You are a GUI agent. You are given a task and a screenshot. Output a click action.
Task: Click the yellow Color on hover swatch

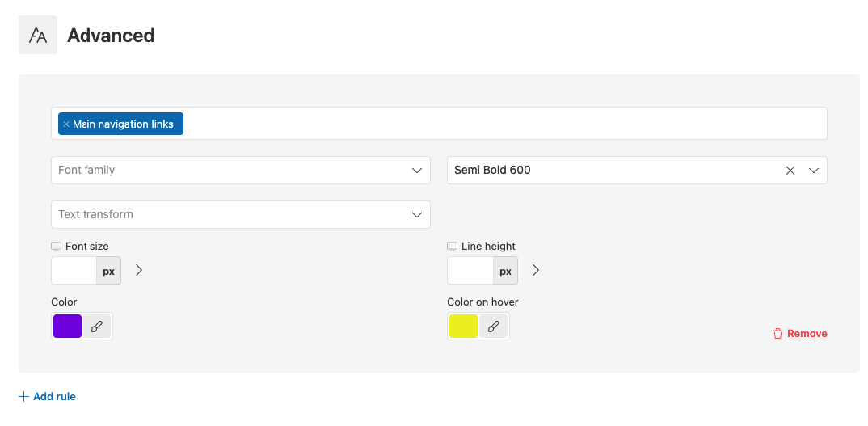[x=463, y=327]
